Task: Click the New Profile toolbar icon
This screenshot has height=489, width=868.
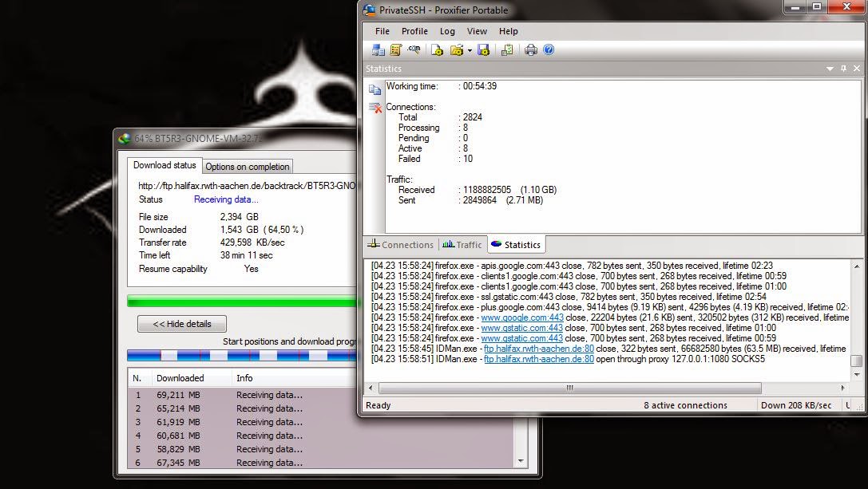Action: click(x=437, y=50)
